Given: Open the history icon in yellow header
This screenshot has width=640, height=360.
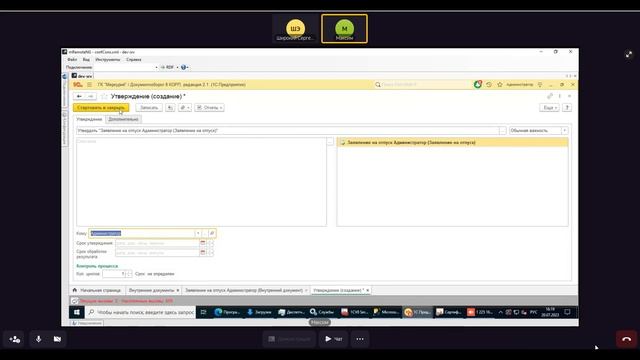Looking at the screenshot, I should pyautogui.click(x=489, y=84).
